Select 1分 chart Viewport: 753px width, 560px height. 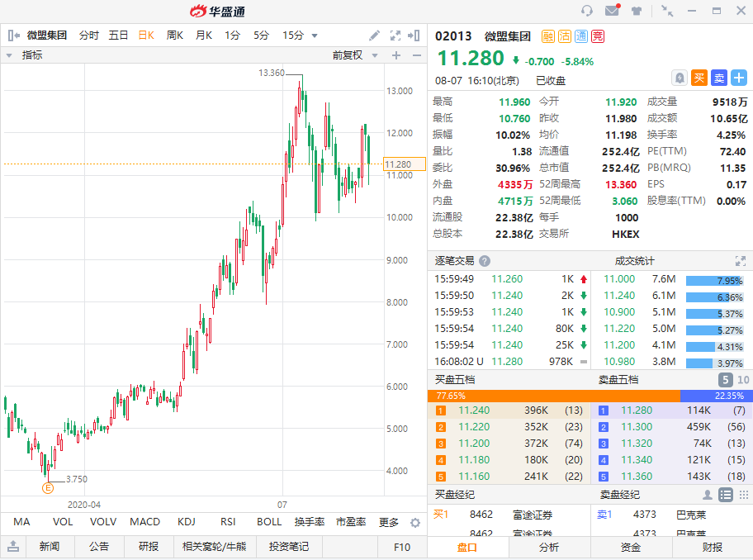(233, 36)
